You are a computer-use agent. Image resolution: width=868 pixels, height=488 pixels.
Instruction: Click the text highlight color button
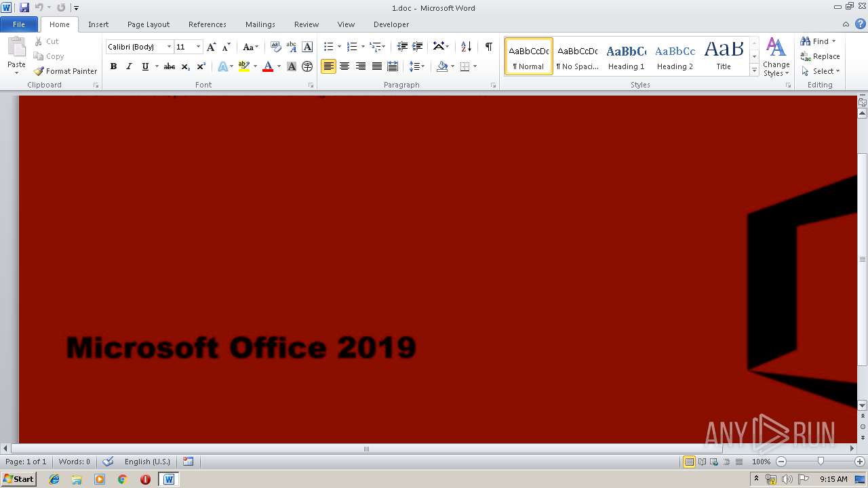(243, 66)
